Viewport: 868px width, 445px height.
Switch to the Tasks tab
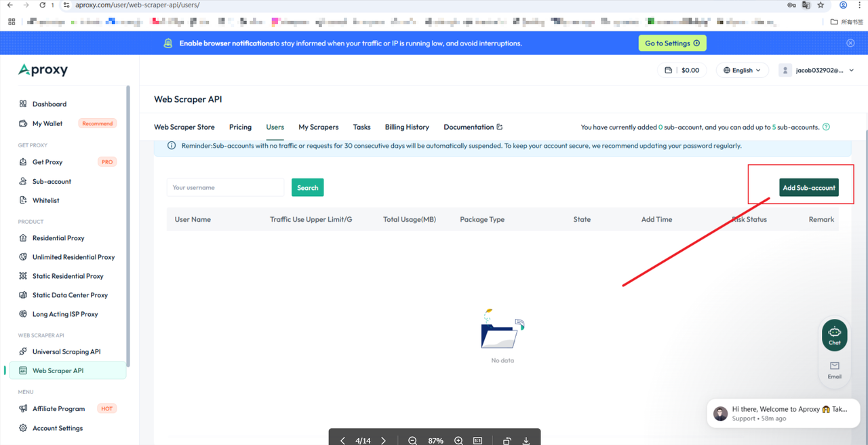pos(362,127)
